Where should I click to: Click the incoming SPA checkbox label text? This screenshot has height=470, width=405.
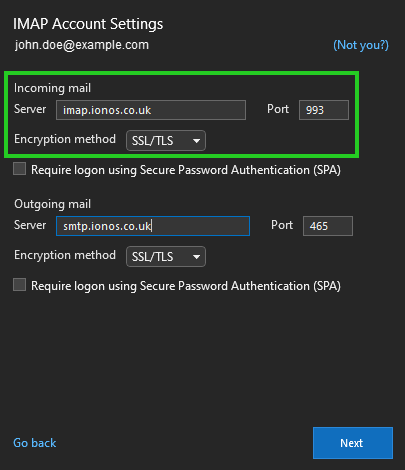(x=186, y=170)
